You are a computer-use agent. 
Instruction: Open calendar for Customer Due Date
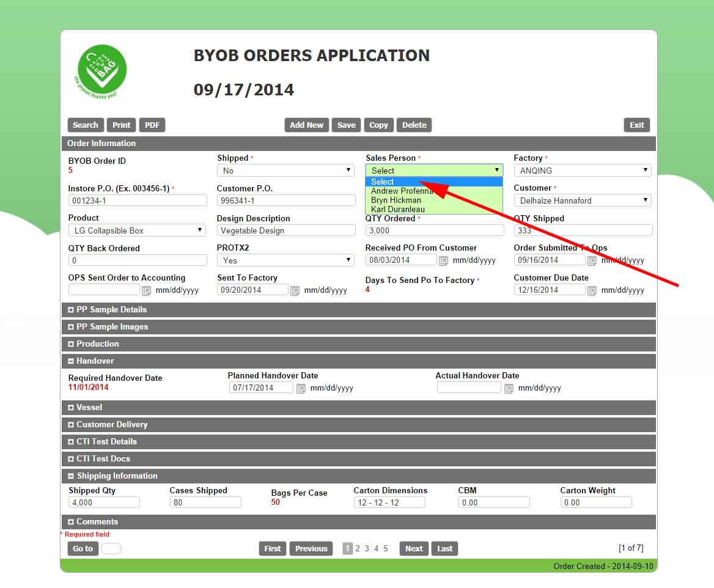click(x=592, y=290)
